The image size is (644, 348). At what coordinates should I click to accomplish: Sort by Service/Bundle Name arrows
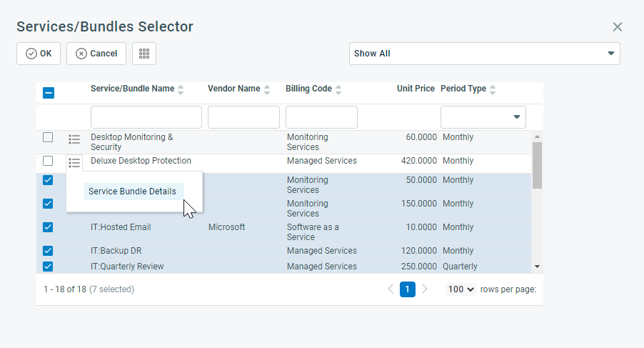[x=181, y=89]
